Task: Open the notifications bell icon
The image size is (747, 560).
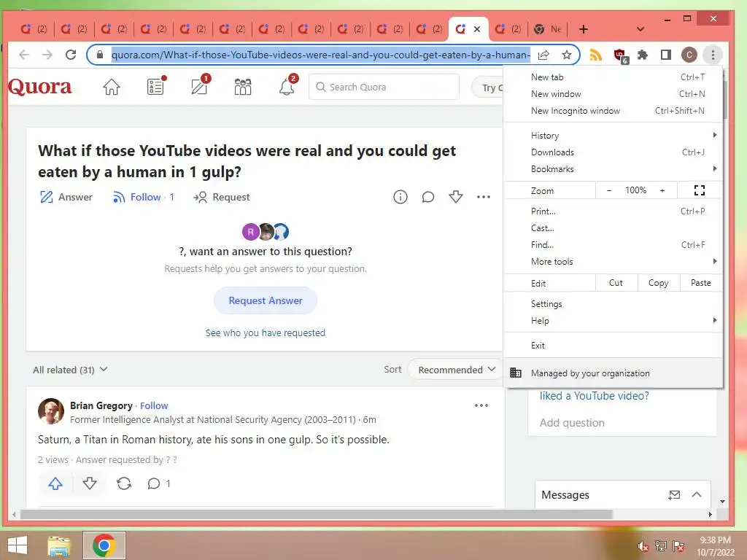Action: pos(287,86)
